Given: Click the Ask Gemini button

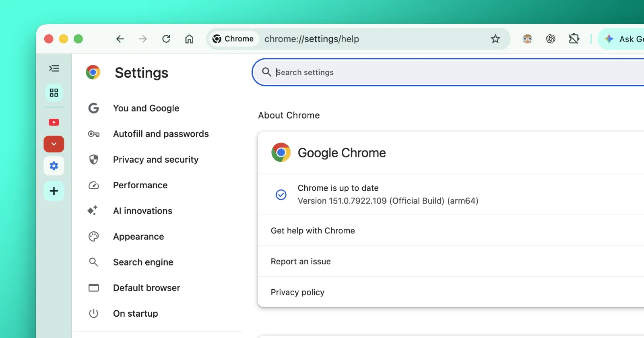Looking at the screenshot, I should pos(622,39).
